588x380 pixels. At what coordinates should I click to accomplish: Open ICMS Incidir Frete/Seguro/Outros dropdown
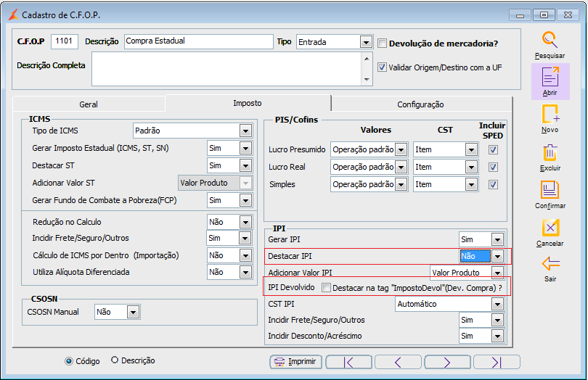(x=245, y=238)
